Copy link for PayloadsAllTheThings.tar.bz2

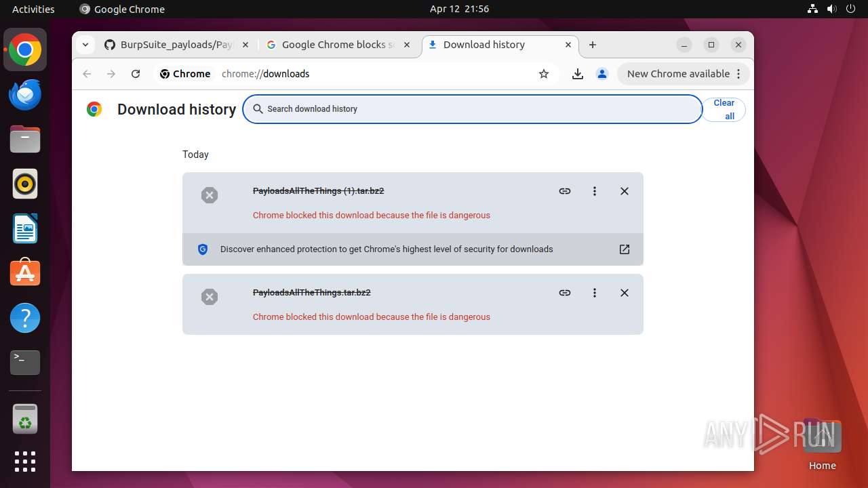565,293
